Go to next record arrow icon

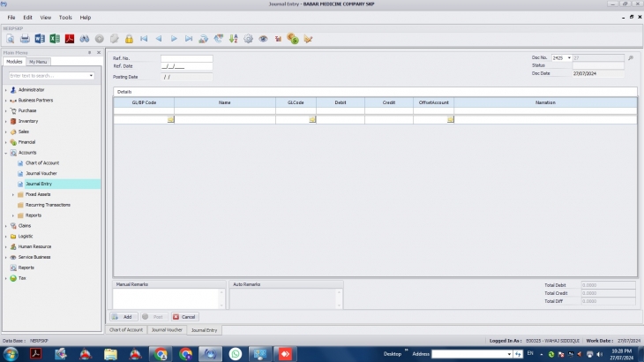(174, 39)
